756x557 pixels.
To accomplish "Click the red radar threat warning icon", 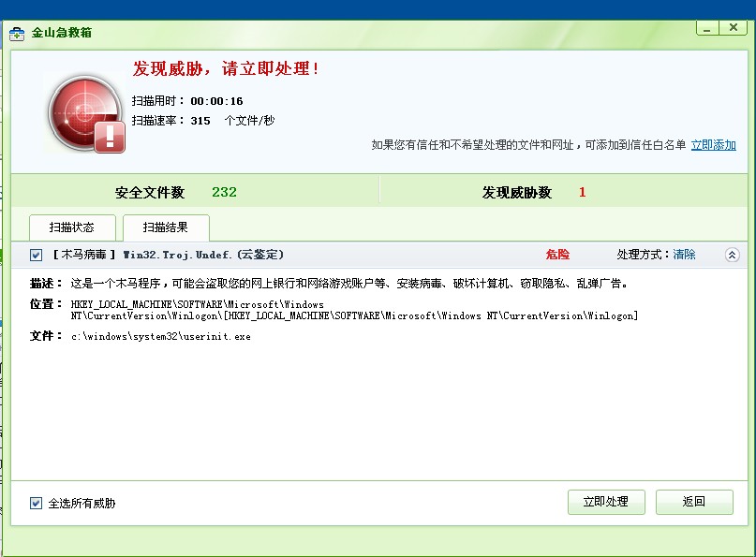I will (86, 113).
